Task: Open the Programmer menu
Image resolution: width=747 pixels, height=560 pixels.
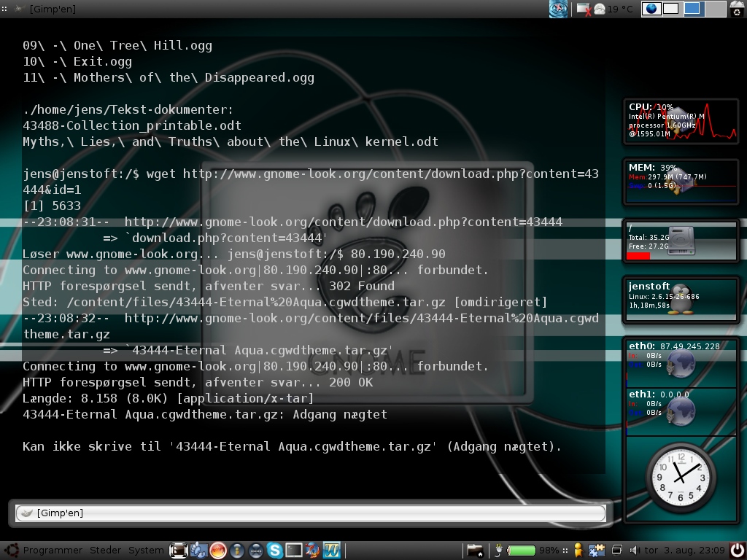Action: point(53,550)
